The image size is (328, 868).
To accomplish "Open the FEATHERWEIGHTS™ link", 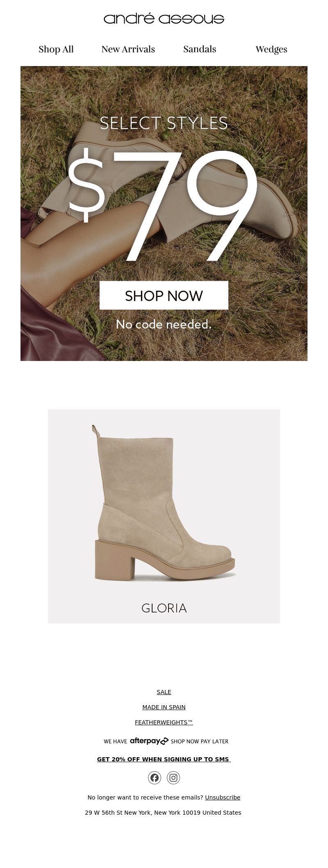I will [164, 722].
